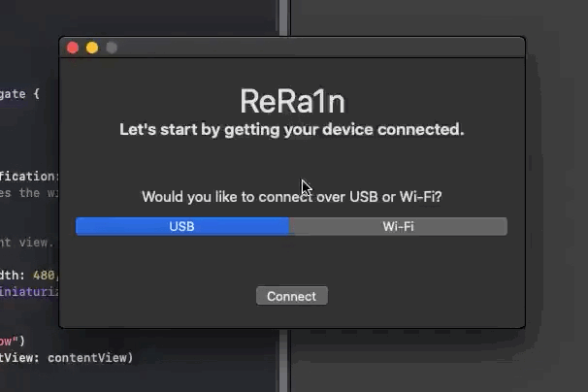Screen dimensions: 588x392
Task: Click the empty title bar of ReRa1n window
Action: click(319, 48)
